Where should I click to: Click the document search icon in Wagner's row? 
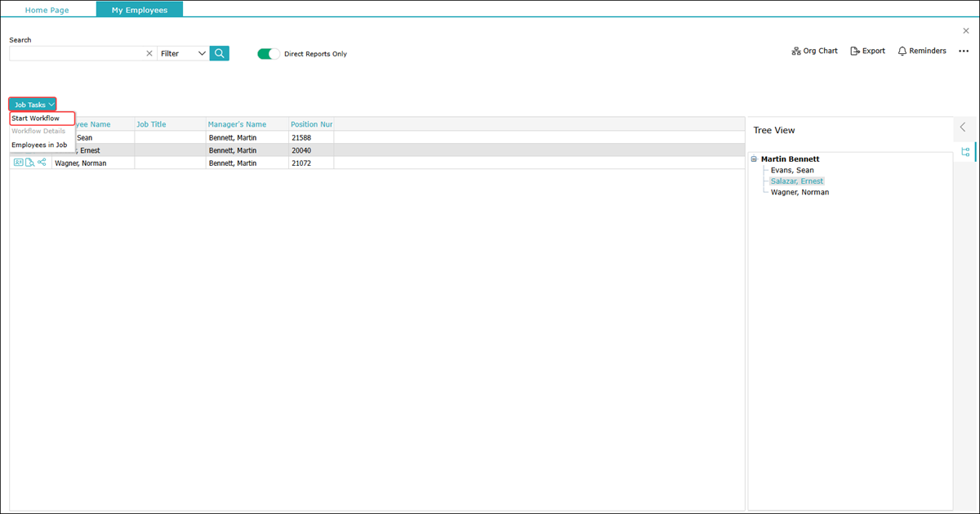pos(29,163)
